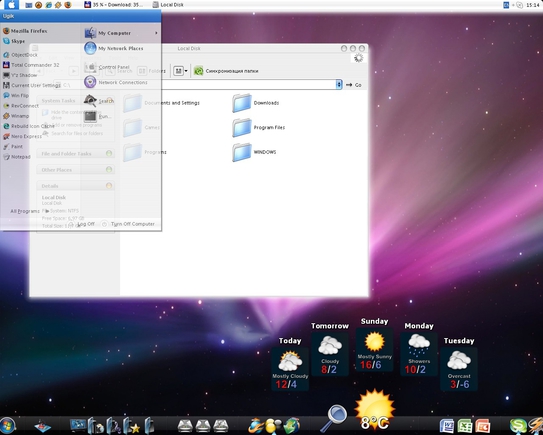Open Network Connections icon in start menu
The image size is (543, 435).
pos(90,82)
